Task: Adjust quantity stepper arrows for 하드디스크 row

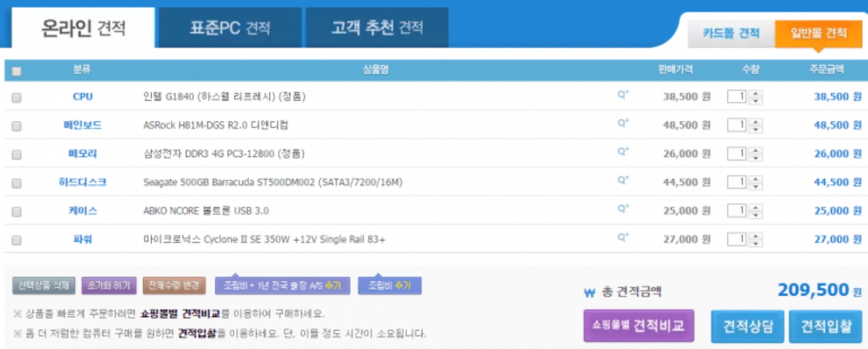Action: (756, 182)
